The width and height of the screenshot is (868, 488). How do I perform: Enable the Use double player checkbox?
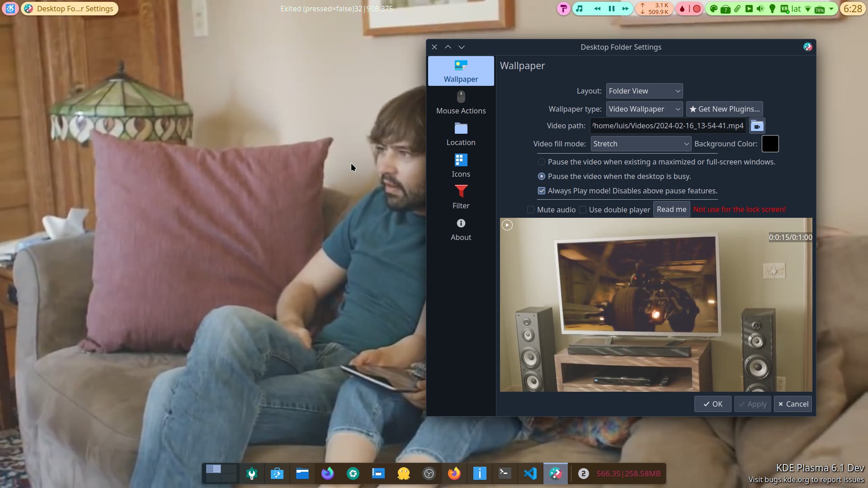click(583, 210)
